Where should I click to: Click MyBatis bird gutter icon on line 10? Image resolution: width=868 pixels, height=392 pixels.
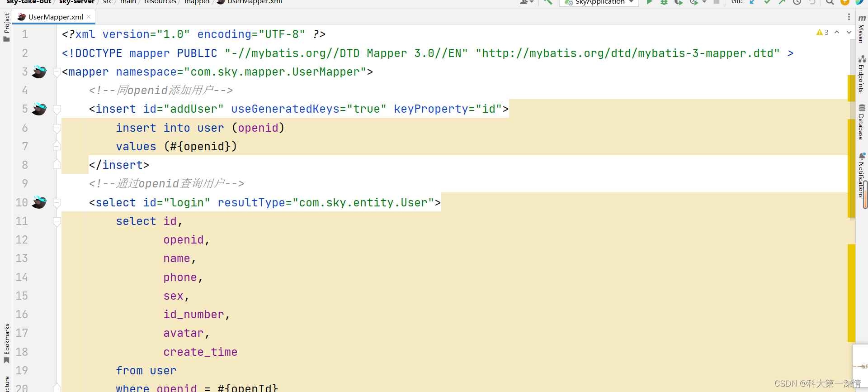(x=39, y=202)
